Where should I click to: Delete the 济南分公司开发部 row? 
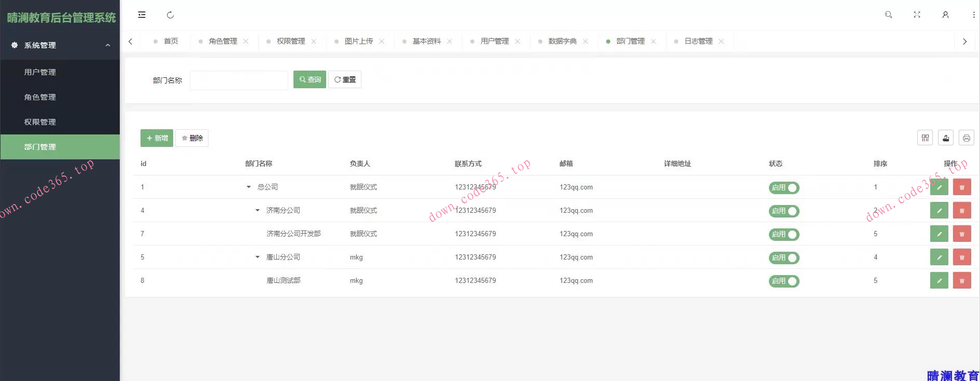point(962,234)
